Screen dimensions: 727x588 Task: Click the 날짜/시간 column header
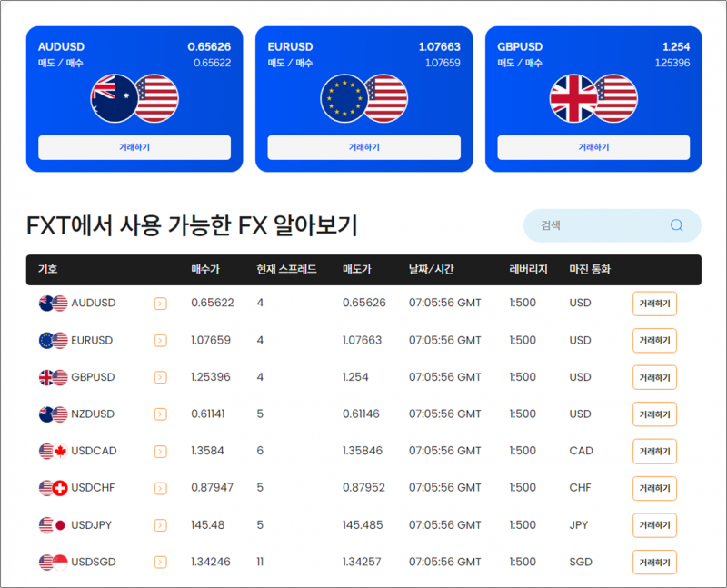tap(431, 269)
